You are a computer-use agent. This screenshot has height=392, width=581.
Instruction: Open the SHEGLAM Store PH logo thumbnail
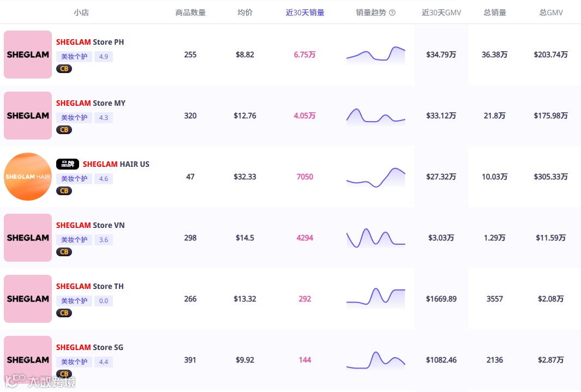28,55
